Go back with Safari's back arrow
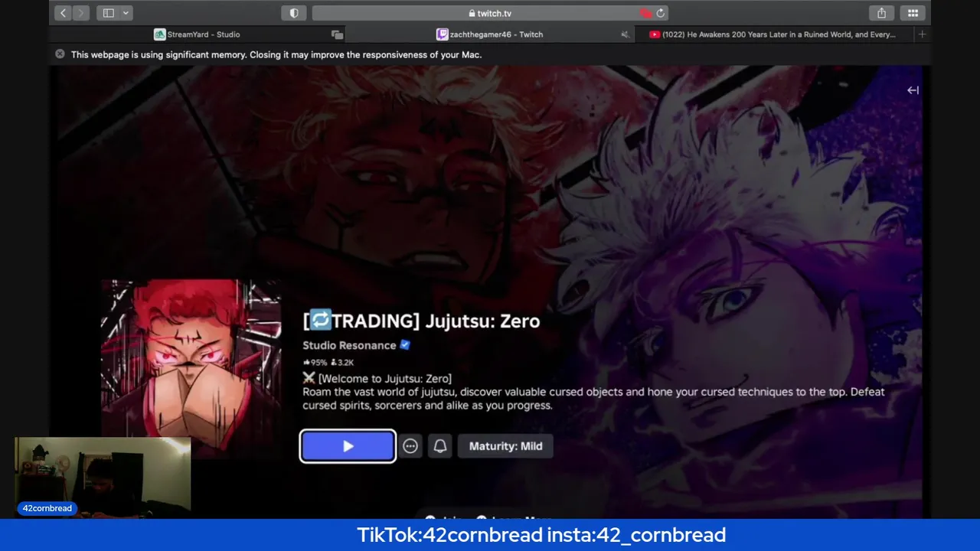Viewport: 980px width, 551px height. pyautogui.click(x=64, y=13)
